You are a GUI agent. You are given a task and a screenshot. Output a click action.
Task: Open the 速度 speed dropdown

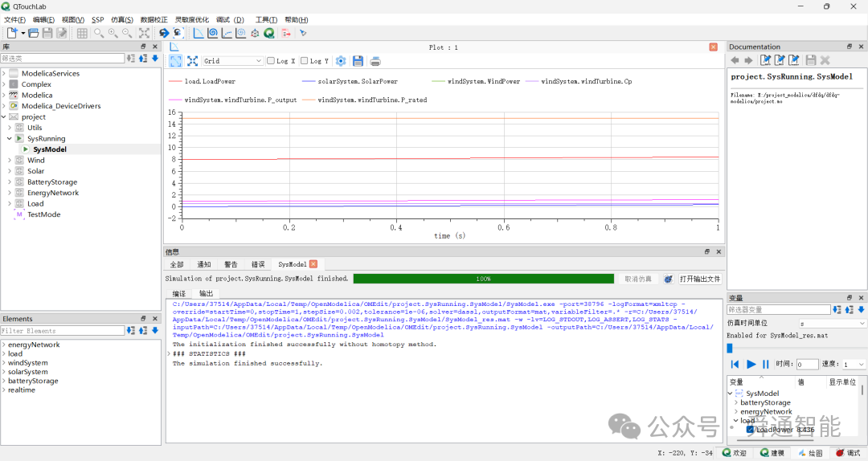(853, 364)
